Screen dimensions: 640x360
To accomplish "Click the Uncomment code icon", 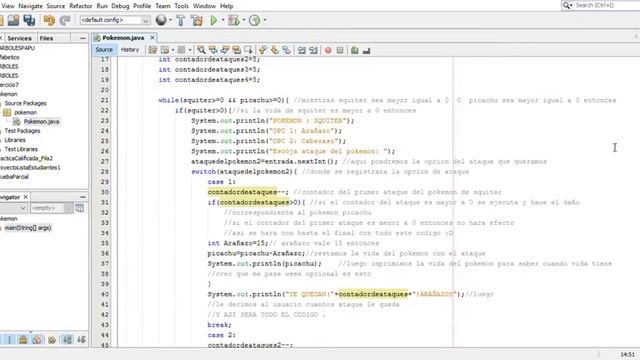I will [x=367, y=50].
